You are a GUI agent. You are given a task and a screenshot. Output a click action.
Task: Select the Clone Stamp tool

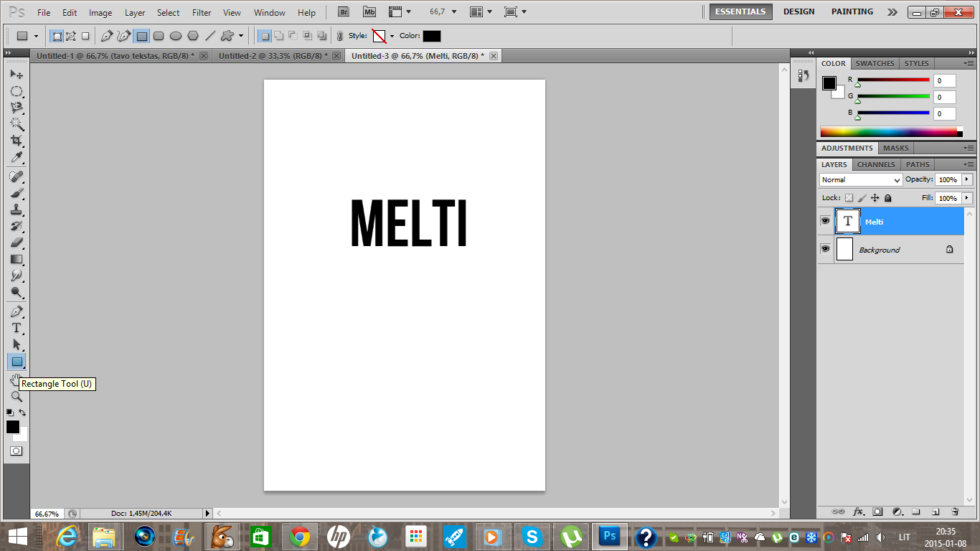pos(17,209)
